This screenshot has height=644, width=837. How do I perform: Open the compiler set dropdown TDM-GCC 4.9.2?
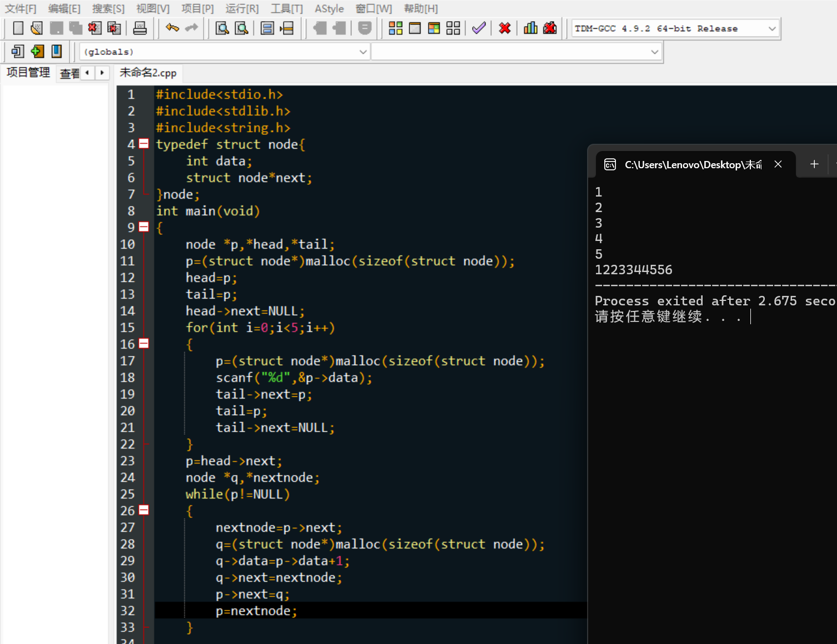click(675, 28)
